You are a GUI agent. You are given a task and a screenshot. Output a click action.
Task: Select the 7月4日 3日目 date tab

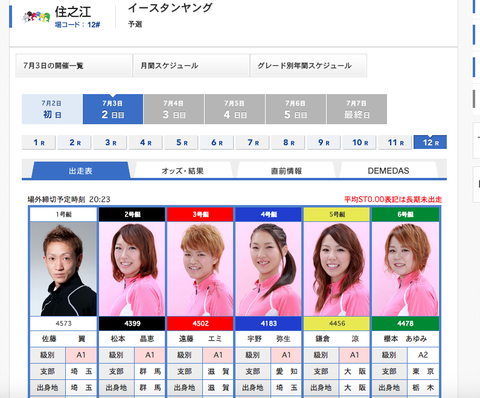click(174, 109)
